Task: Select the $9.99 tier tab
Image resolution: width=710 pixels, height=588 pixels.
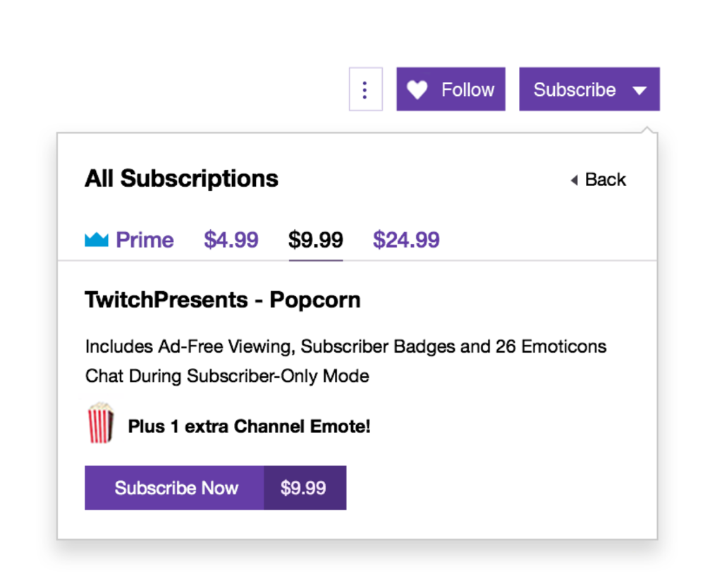Action: coord(316,240)
